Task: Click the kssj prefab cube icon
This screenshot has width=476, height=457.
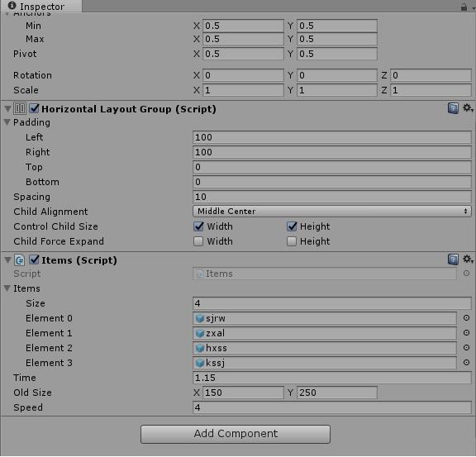Action: (x=199, y=363)
